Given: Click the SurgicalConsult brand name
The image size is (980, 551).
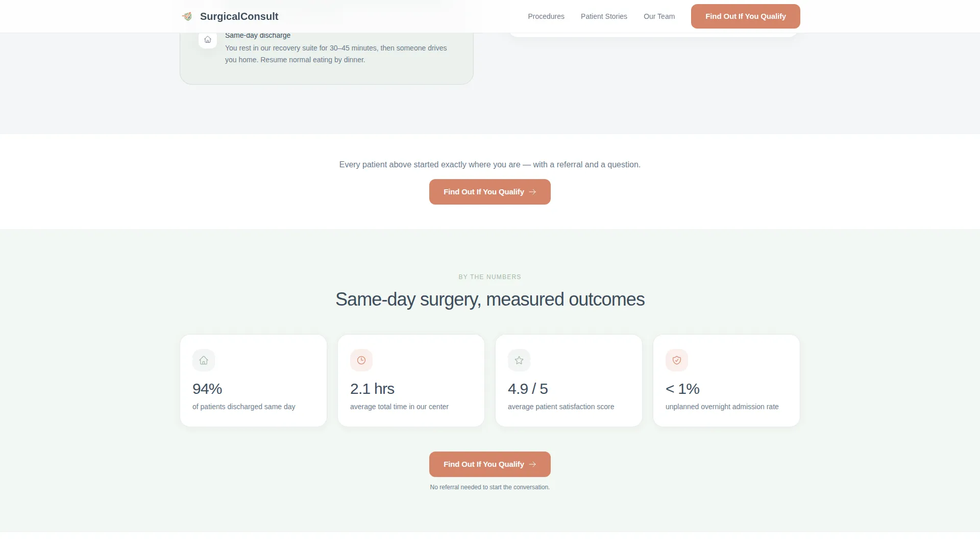Looking at the screenshot, I should [x=239, y=16].
